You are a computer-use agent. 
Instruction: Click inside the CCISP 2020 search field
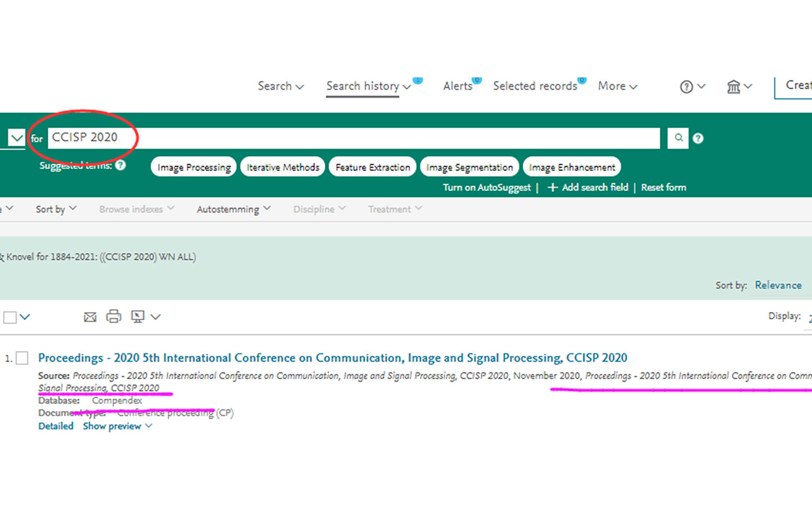pyautogui.click(x=352, y=138)
